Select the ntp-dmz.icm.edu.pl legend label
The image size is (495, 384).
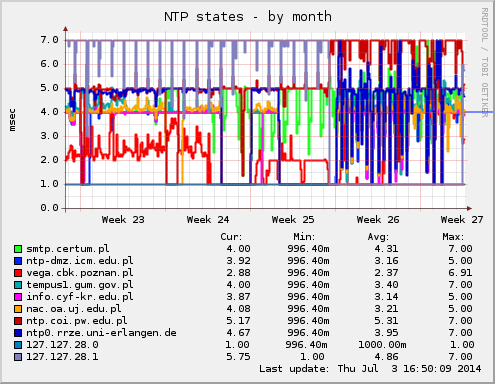click(80, 261)
